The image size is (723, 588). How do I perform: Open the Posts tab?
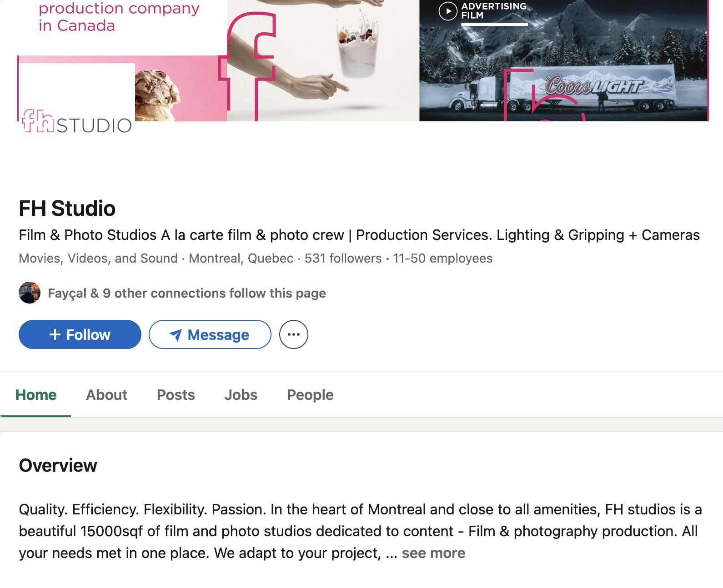(x=176, y=395)
